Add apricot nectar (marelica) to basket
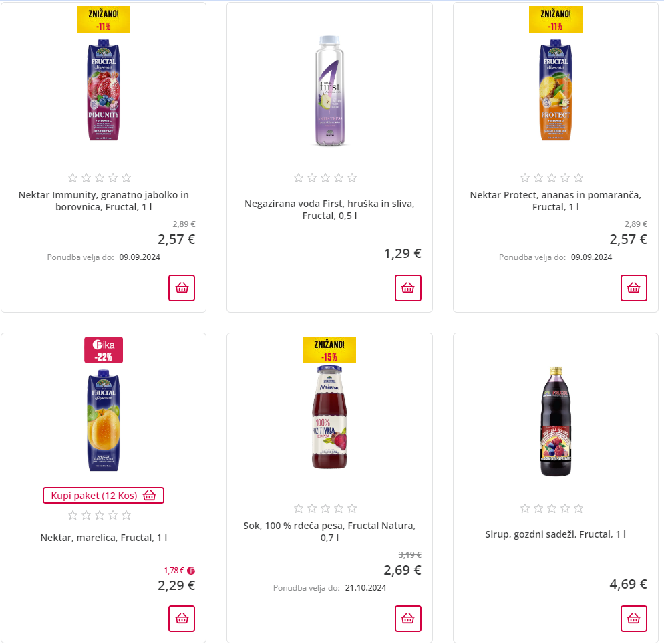 (182, 619)
